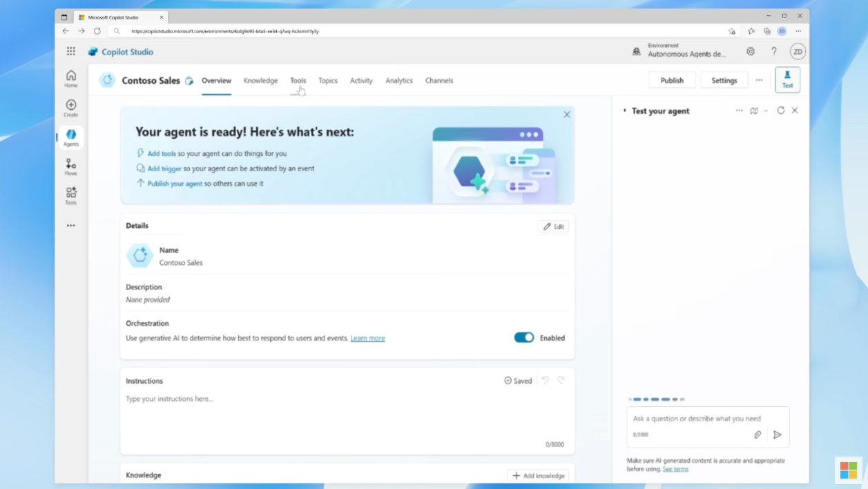Dismiss the agent is ready banner
This screenshot has width=868, height=489.
click(x=567, y=115)
